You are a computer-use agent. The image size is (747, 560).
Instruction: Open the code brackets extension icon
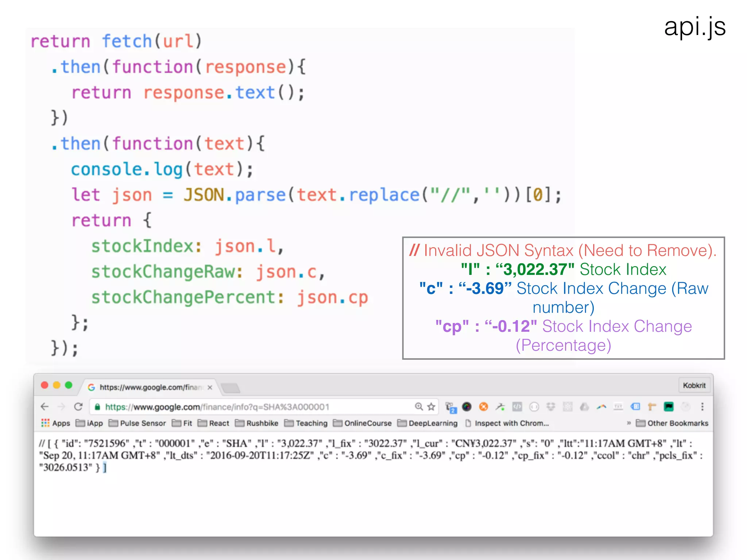pos(517,407)
